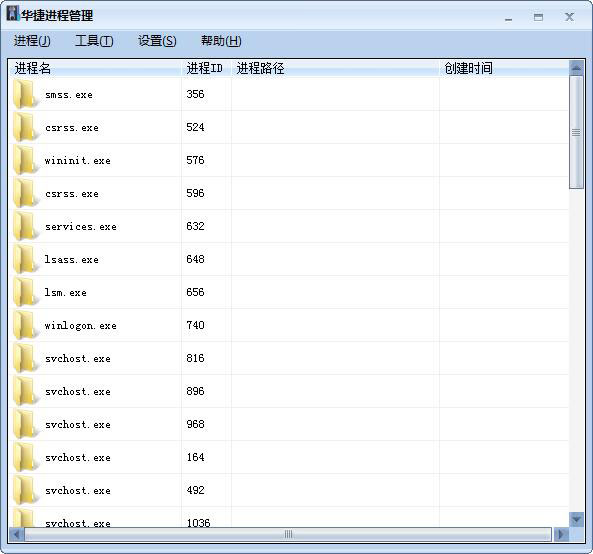
Task: Click process ID 492
Action: click(x=195, y=490)
